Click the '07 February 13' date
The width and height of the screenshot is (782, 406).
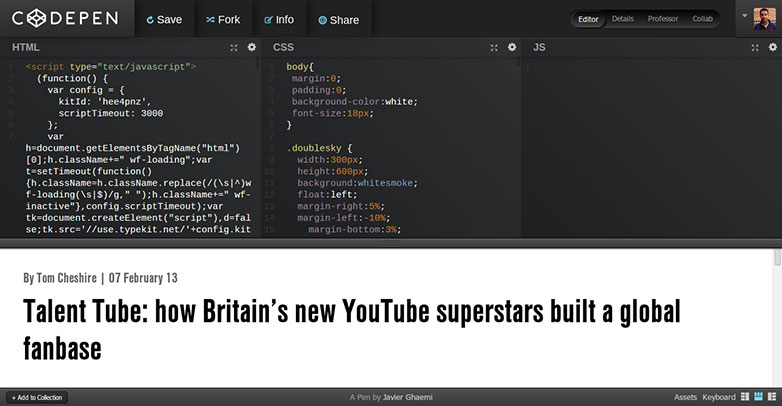click(143, 278)
